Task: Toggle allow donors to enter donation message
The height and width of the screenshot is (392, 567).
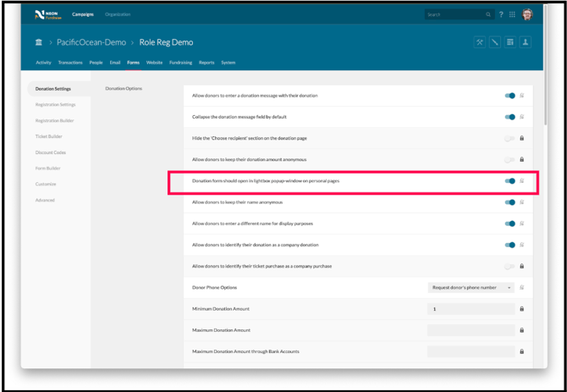Action: click(x=509, y=96)
